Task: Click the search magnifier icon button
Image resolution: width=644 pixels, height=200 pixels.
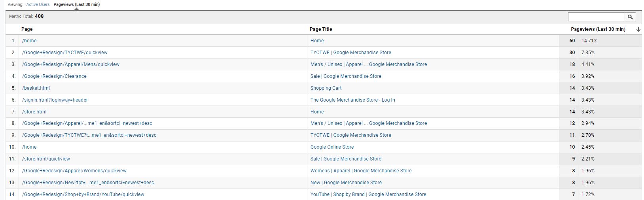Action: tap(630, 17)
